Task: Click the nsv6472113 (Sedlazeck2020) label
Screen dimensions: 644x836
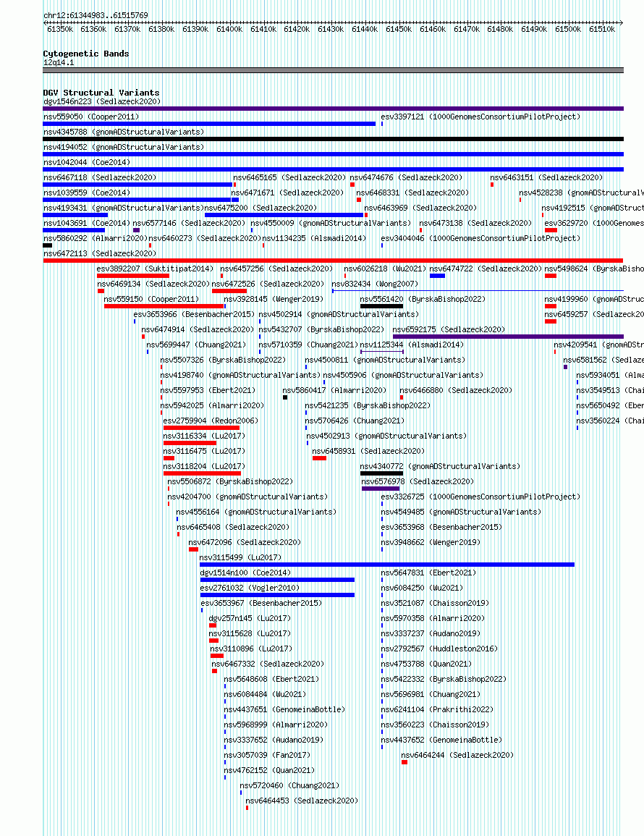Action: pyautogui.click(x=100, y=253)
